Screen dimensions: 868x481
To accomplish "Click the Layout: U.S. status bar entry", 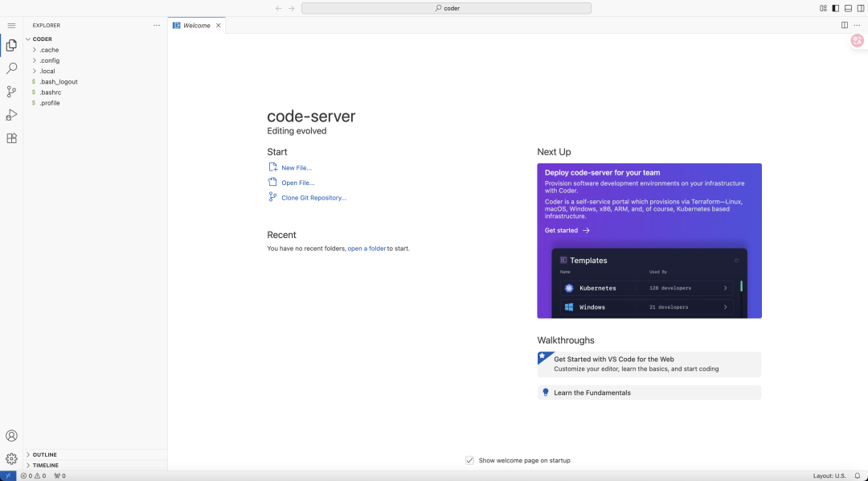I will (829, 475).
